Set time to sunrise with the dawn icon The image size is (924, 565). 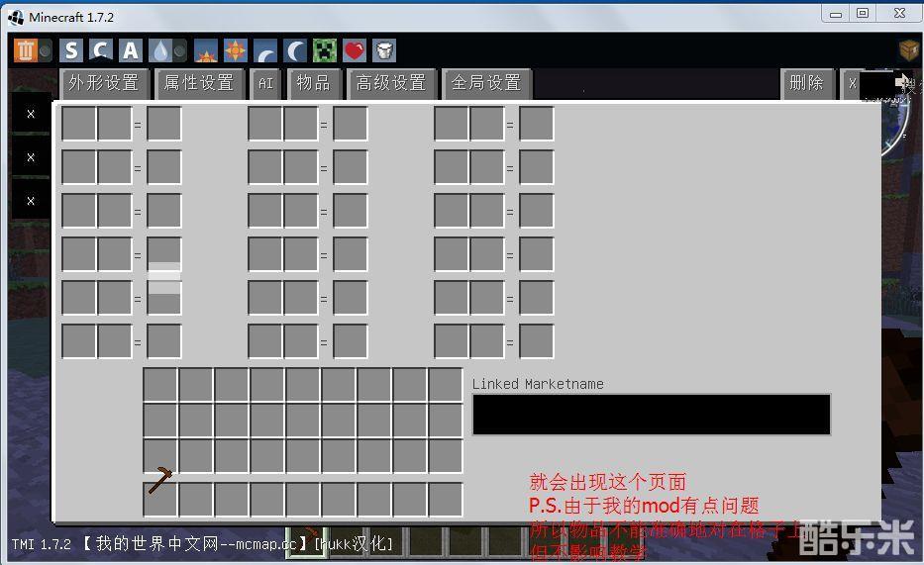click(206, 50)
